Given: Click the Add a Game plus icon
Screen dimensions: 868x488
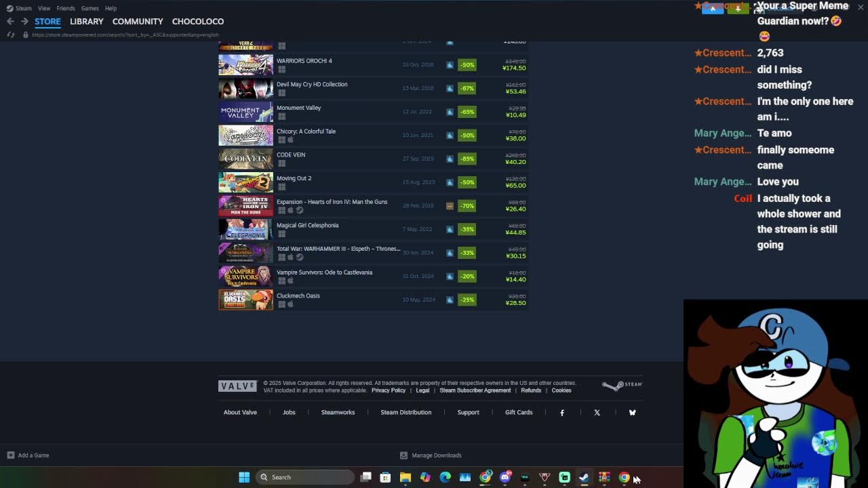Looking at the screenshot, I should [x=10, y=455].
